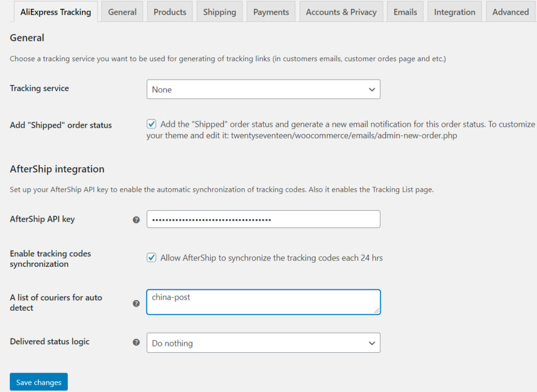The width and height of the screenshot is (537, 392).
Task: Click the couriers auto detect text box
Action: tap(263, 302)
